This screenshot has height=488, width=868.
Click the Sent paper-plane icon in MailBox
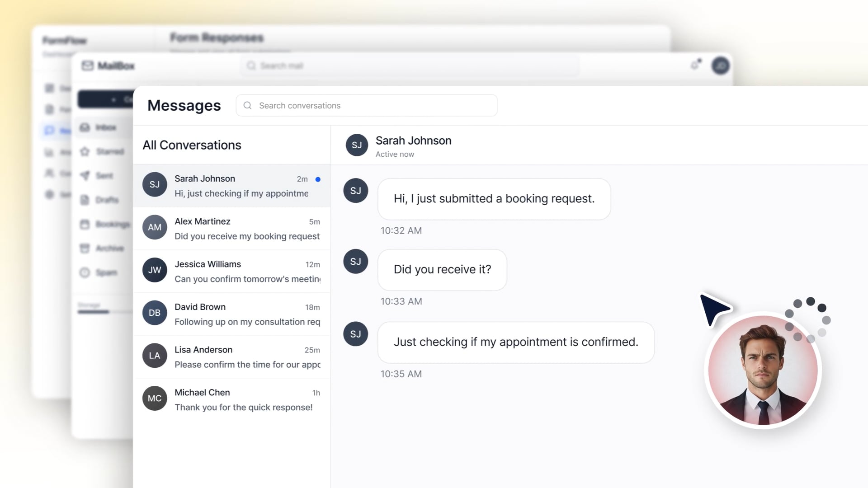coord(85,175)
